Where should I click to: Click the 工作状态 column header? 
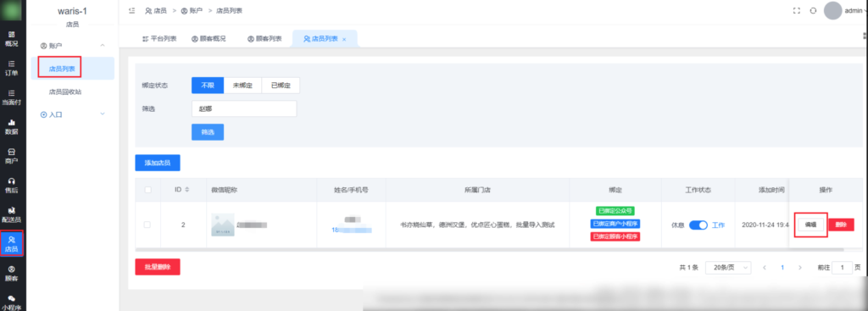(x=698, y=190)
